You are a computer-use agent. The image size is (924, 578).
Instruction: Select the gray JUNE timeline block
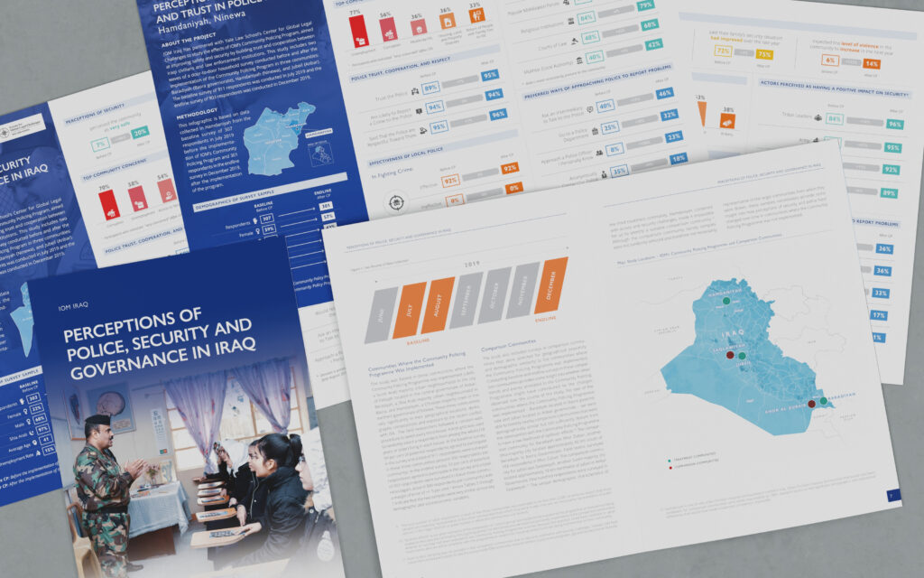(x=381, y=317)
